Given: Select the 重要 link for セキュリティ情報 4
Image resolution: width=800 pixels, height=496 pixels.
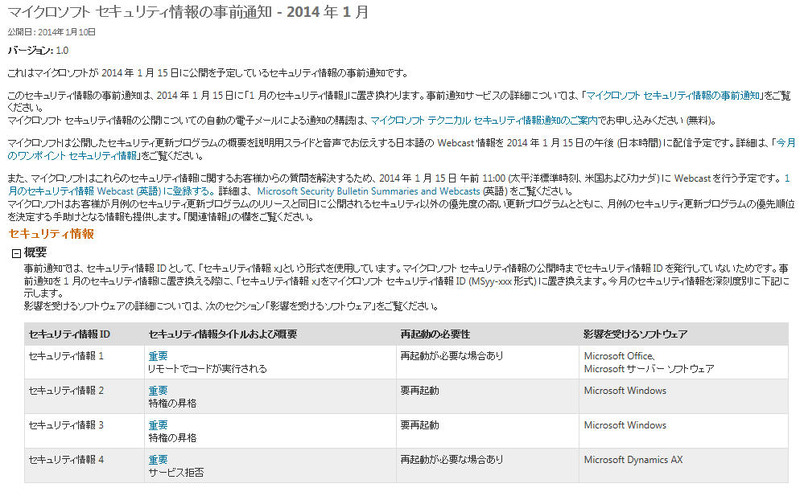Looking at the screenshot, I should (x=158, y=460).
